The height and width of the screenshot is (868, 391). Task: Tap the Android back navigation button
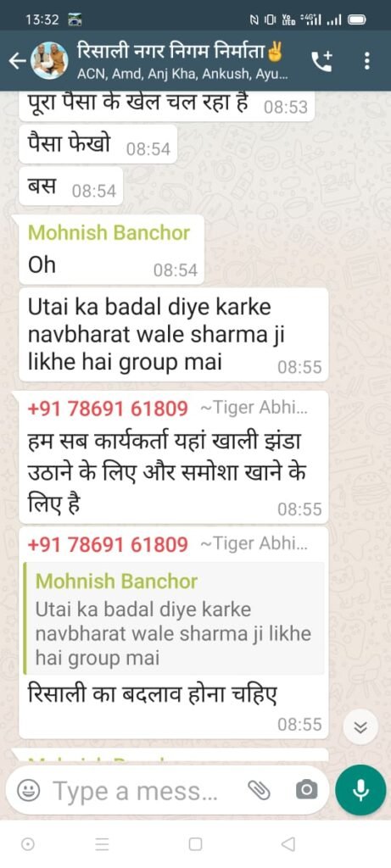pos(288,843)
